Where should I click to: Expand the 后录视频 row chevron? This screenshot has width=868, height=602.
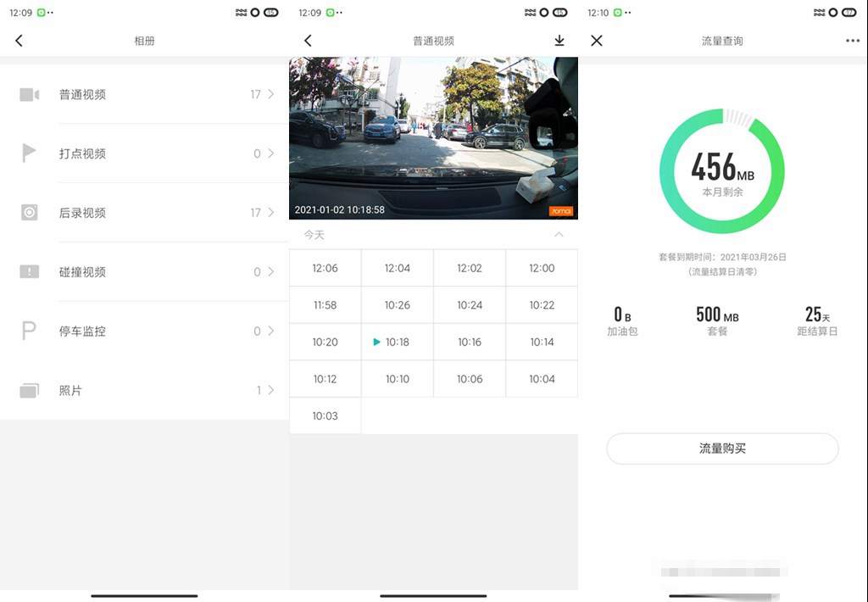(x=270, y=213)
